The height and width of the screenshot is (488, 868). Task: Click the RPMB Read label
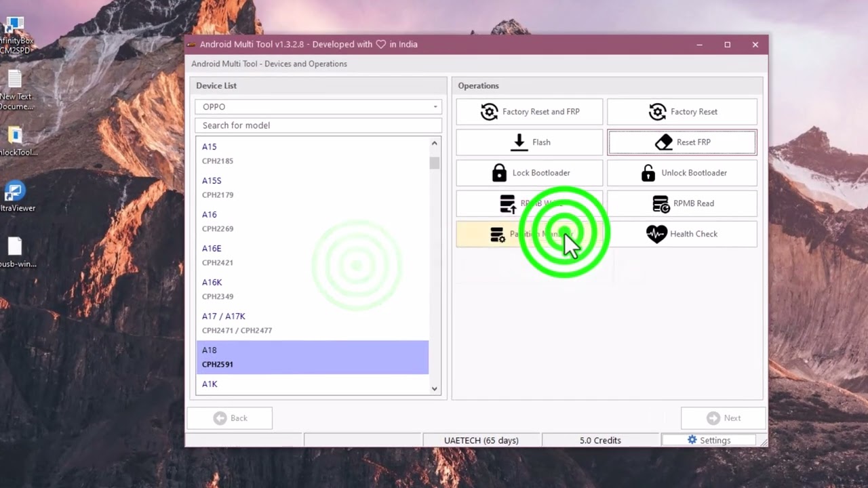694,203
